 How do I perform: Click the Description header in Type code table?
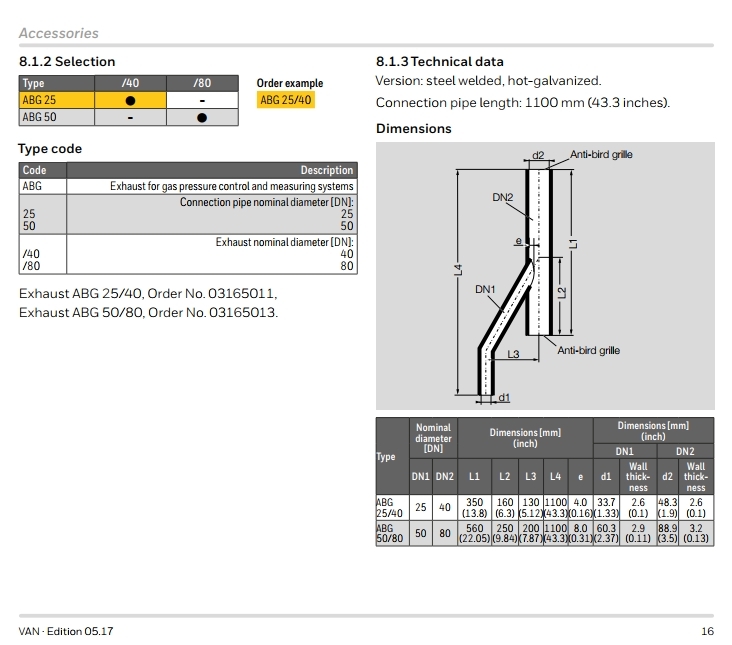326,170
